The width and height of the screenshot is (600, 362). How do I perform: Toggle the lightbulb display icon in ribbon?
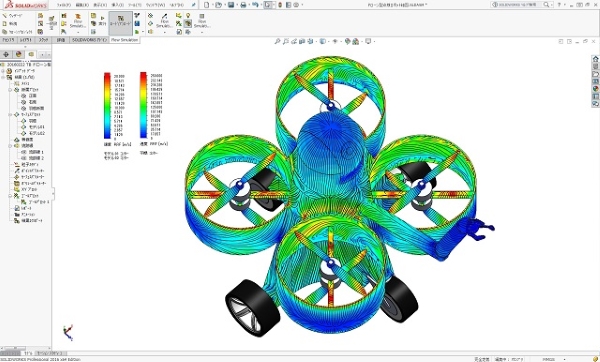point(188,15)
